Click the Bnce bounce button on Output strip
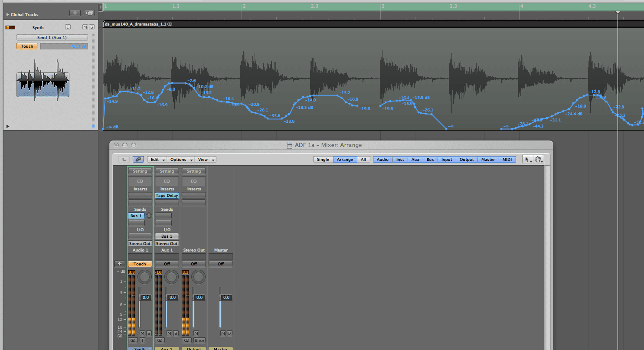644x350 pixels. [x=199, y=340]
